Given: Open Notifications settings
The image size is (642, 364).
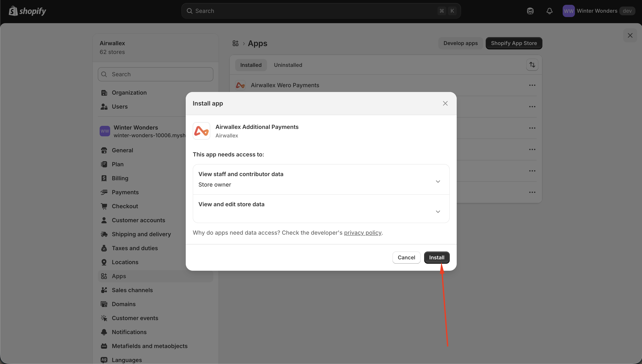Looking at the screenshot, I should (x=156, y=332).
